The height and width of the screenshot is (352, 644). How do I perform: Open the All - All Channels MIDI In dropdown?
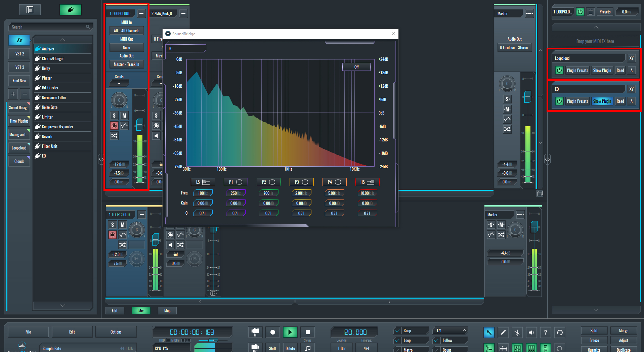127,31
